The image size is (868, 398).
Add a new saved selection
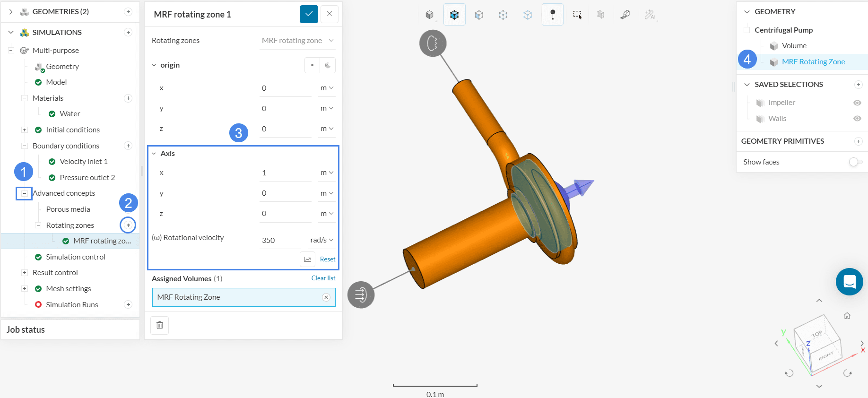tap(858, 85)
